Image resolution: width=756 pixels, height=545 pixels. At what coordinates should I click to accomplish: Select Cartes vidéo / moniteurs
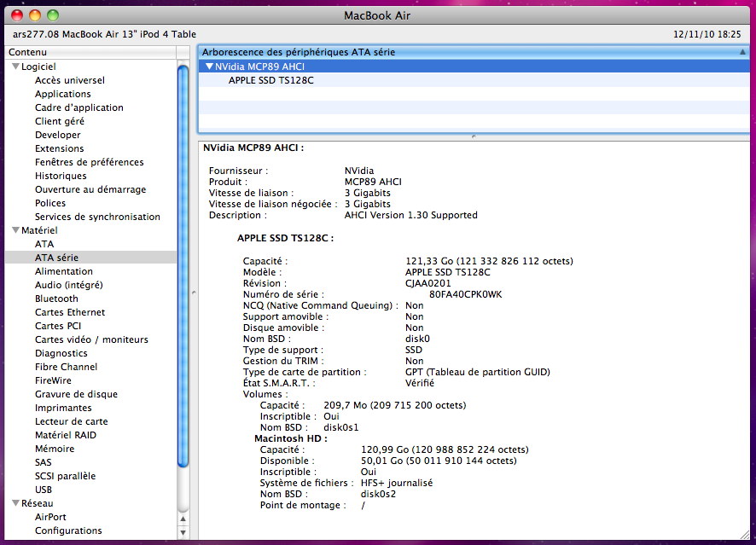tap(91, 339)
